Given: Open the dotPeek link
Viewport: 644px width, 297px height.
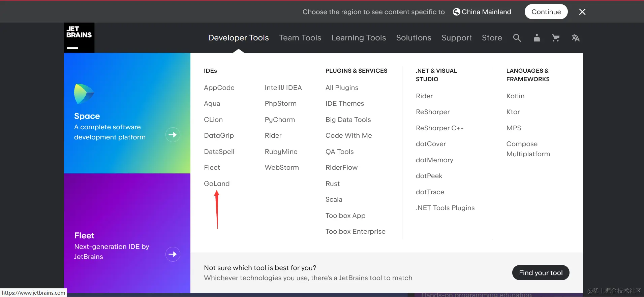Looking at the screenshot, I should [429, 176].
